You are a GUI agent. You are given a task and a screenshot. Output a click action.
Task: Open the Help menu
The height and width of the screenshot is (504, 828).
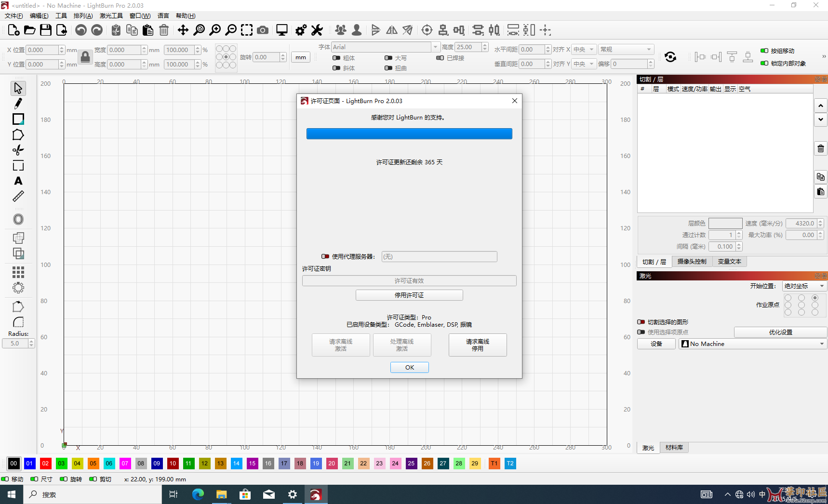186,16
